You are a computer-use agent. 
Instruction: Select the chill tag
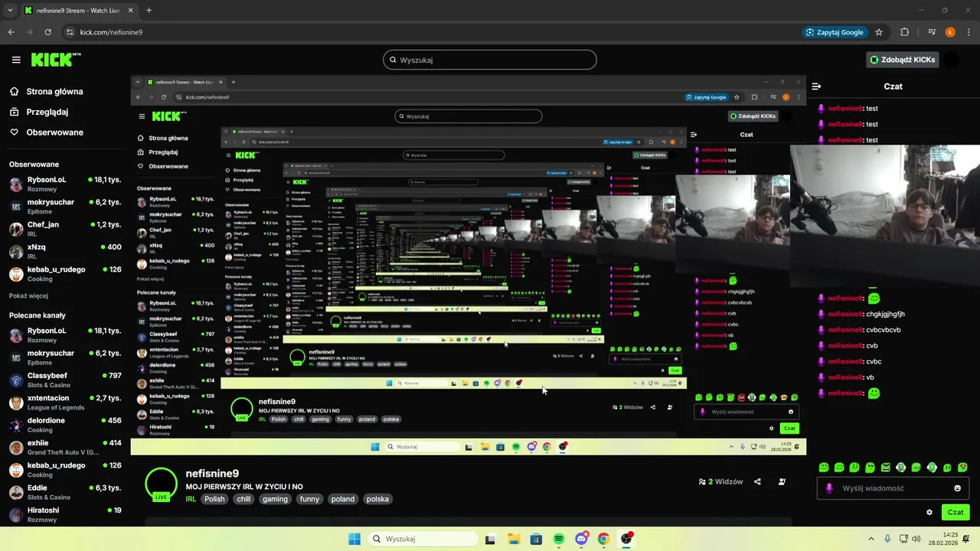(x=243, y=499)
